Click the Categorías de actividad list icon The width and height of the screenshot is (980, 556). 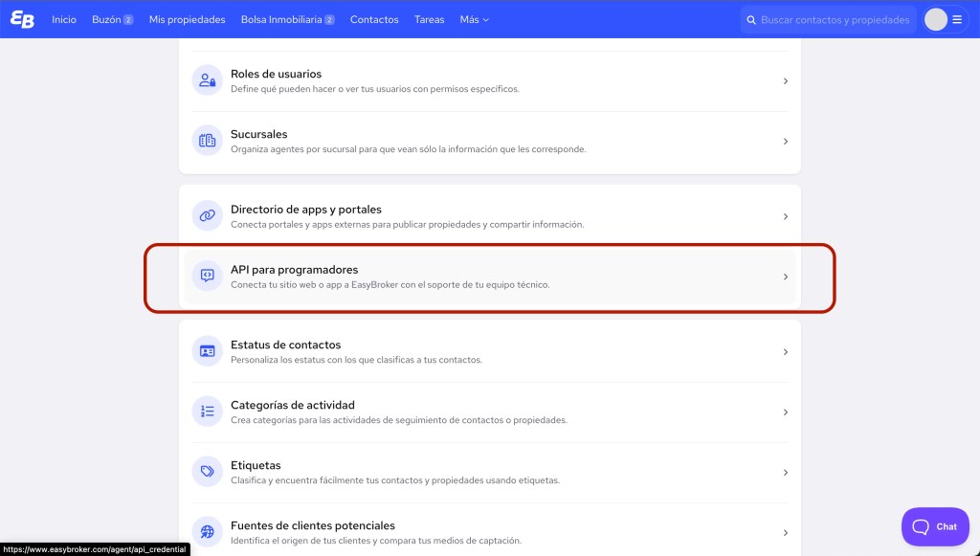coord(207,411)
